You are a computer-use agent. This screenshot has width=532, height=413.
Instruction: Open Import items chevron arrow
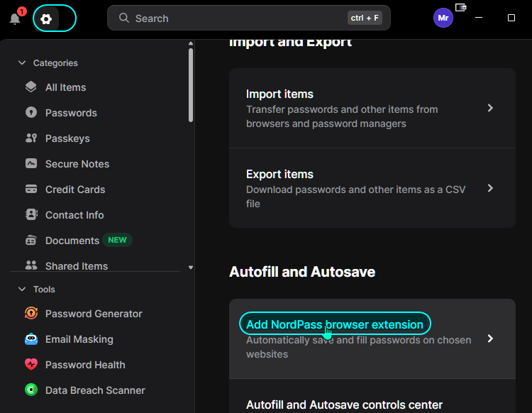point(490,108)
